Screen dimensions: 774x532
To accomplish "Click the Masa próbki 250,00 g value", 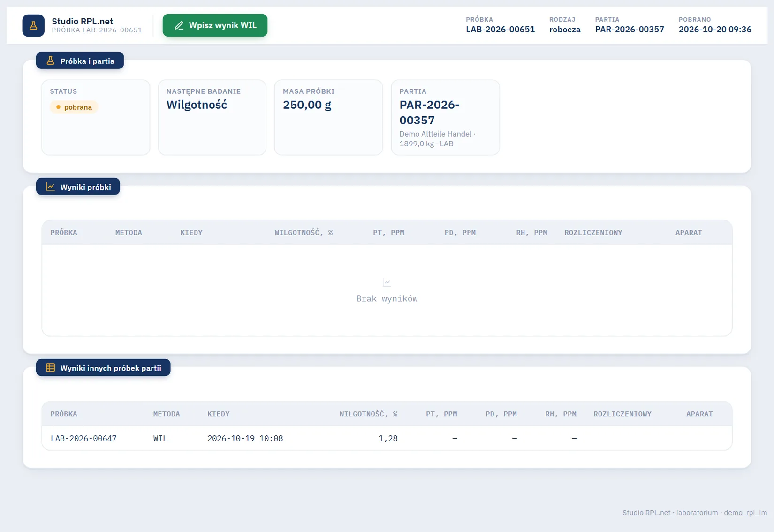I will click(307, 105).
